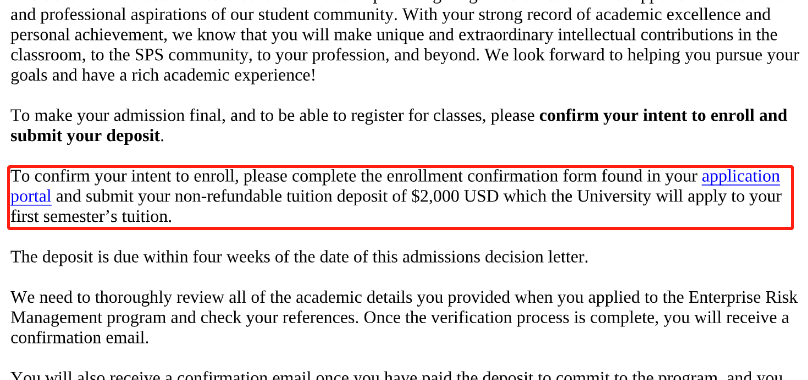Click the words 'Enterprise Risk'
This screenshot has height=380, width=808.
coord(743,298)
